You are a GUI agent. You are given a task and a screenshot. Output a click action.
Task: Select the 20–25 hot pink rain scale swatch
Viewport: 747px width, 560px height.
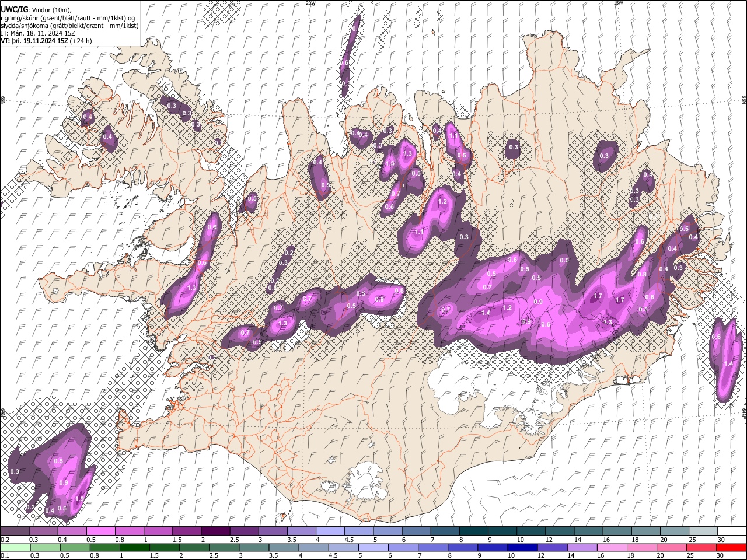[x=672, y=547]
